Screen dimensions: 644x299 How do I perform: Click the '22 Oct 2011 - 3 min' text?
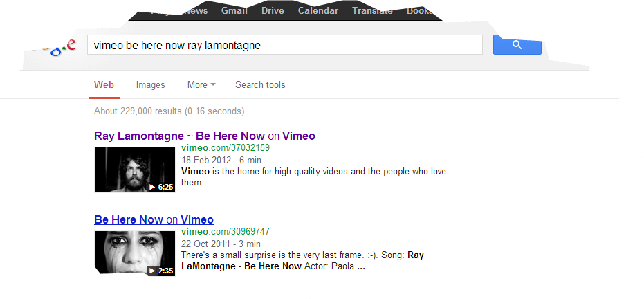click(x=221, y=244)
